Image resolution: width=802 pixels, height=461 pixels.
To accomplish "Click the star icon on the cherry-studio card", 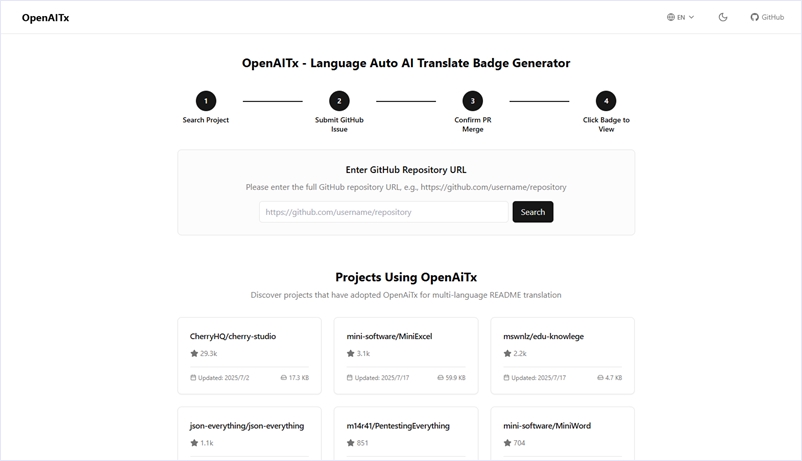I will point(195,354).
